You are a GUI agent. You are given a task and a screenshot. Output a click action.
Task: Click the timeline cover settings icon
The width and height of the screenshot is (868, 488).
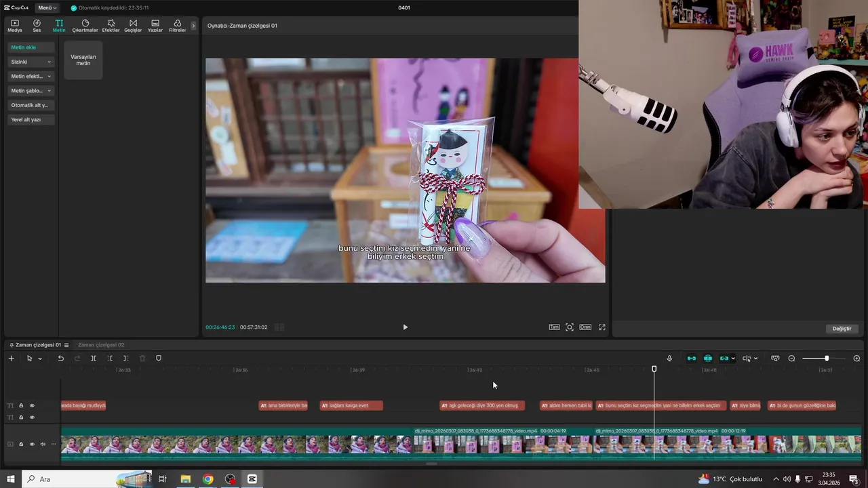click(x=775, y=359)
